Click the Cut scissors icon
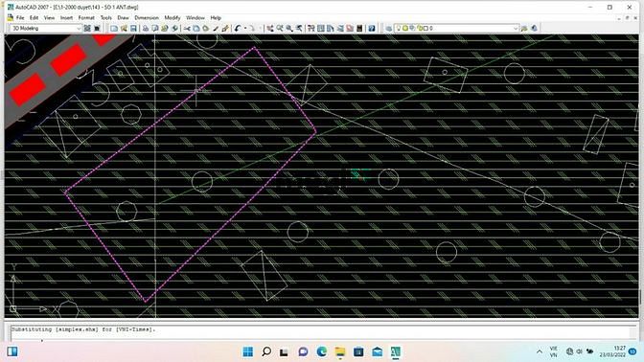 (x=187, y=29)
